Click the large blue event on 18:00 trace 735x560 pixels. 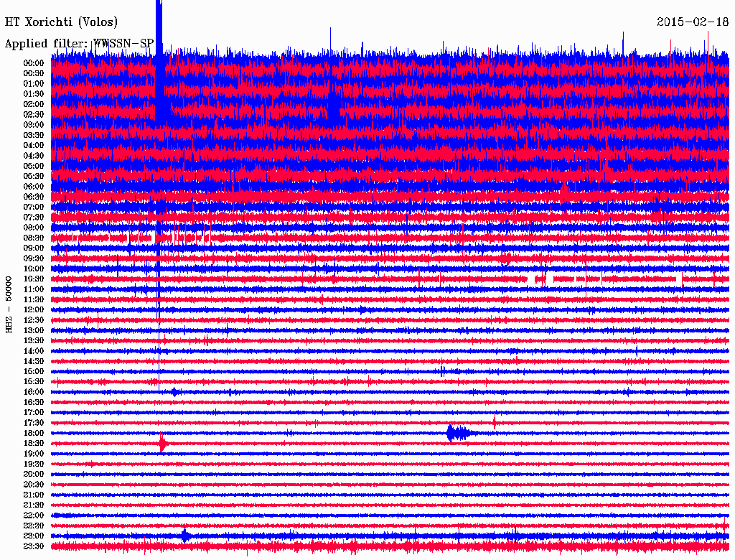click(x=456, y=433)
